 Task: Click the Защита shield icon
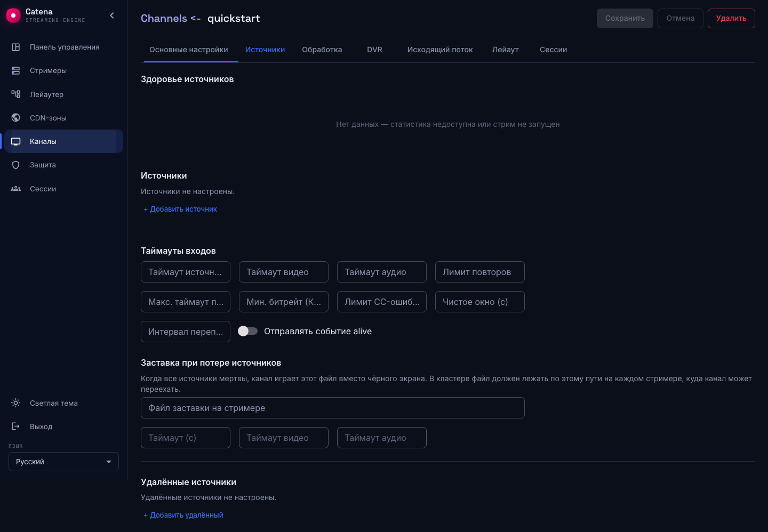click(16, 165)
